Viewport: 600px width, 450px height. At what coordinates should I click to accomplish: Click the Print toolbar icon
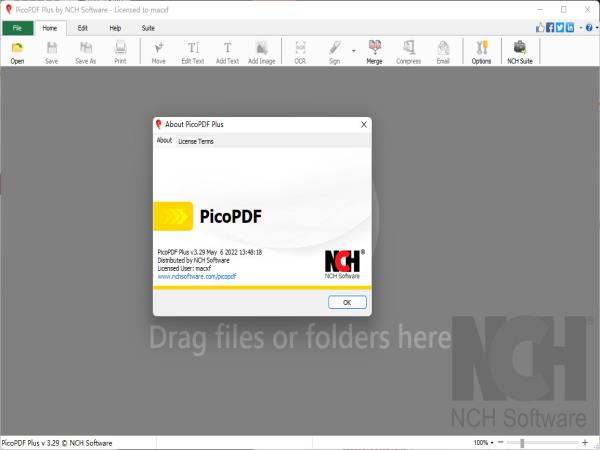[120, 52]
